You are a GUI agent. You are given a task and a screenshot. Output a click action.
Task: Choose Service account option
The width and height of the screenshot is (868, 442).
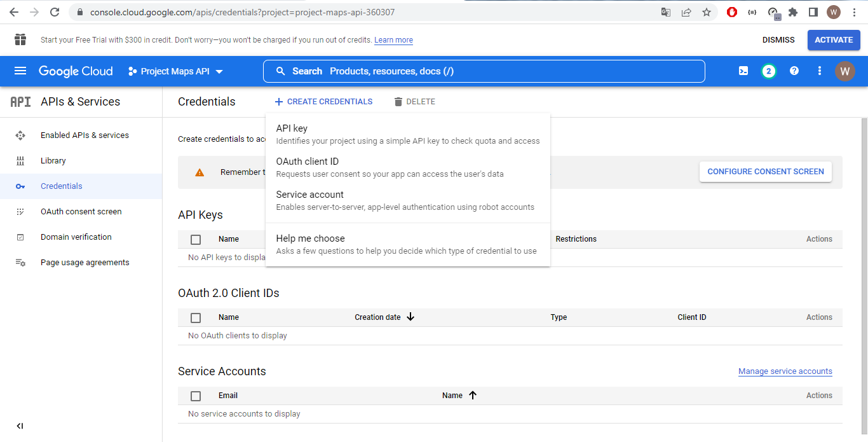pyautogui.click(x=408, y=200)
